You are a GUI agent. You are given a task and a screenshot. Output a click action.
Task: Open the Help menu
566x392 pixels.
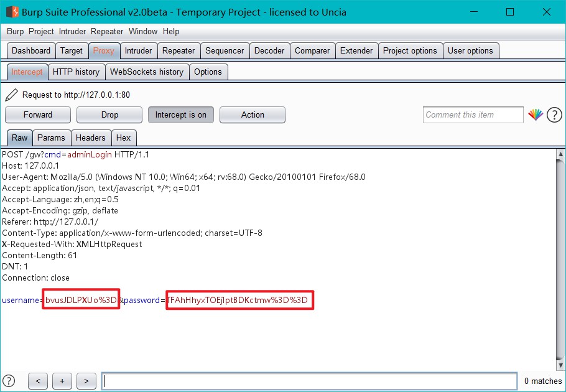tap(171, 32)
